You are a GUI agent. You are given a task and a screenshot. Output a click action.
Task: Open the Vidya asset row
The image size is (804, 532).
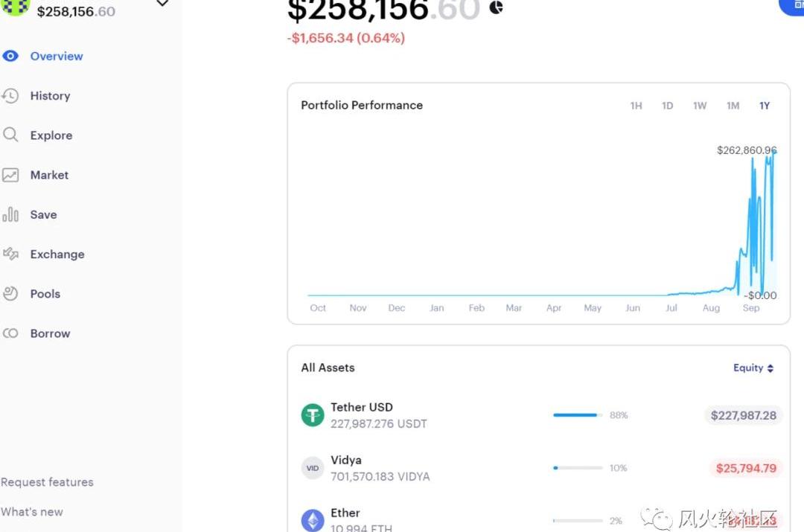(380, 468)
